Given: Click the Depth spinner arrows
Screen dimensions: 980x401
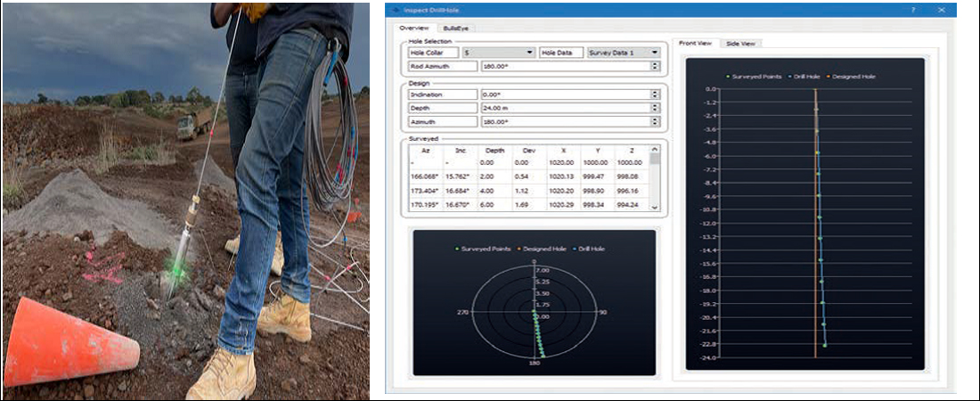Looking at the screenshot, I should pos(656,108).
